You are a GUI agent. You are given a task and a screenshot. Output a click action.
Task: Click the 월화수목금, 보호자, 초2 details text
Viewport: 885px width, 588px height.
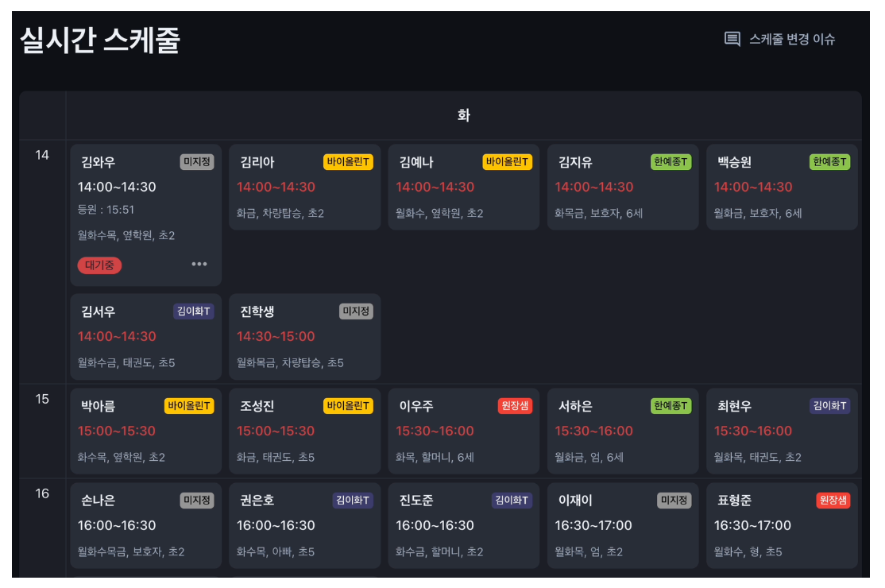pyautogui.click(x=131, y=552)
